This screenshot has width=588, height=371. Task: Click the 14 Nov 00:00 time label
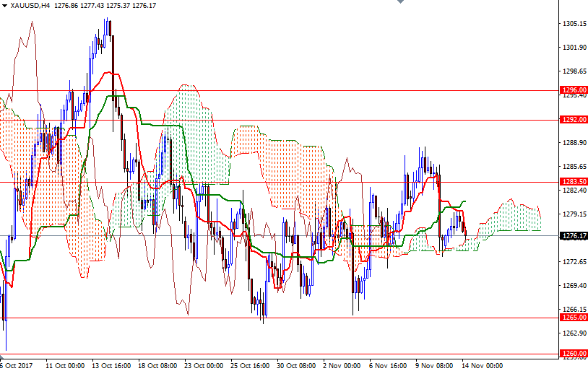click(x=482, y=366)
